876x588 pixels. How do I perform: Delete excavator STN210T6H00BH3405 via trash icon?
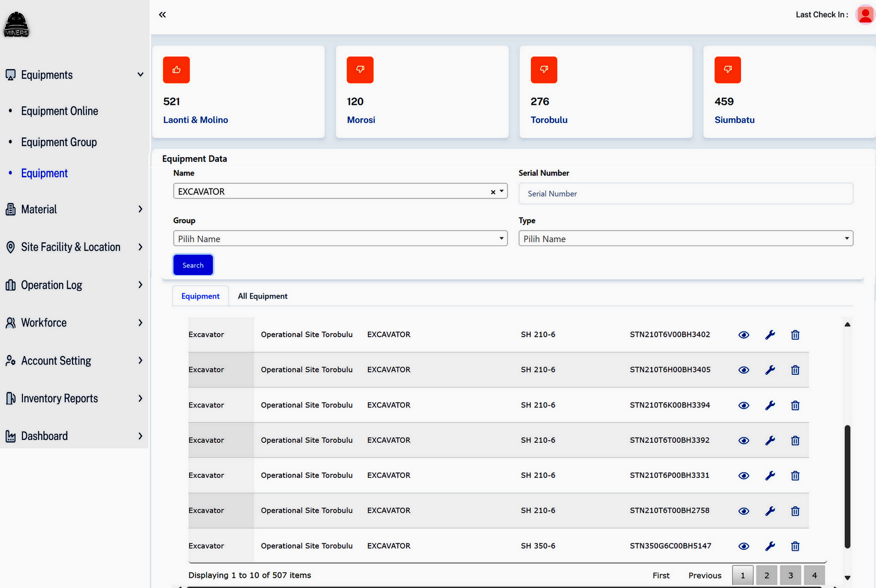tap(795, 370)
